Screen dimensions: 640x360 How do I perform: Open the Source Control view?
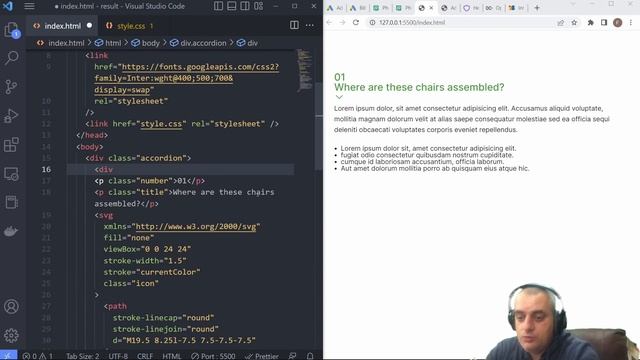click(x=11, y=87)
